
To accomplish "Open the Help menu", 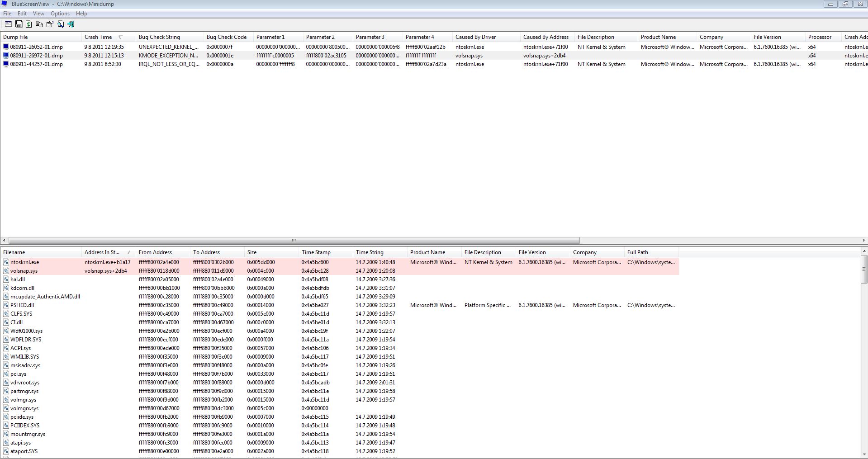I will point(81,14).
